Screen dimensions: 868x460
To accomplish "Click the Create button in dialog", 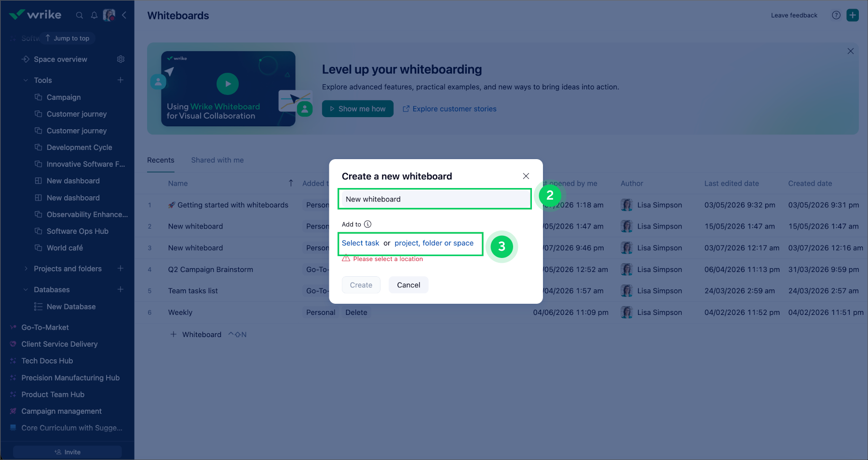I will click(x=361, y=285).
